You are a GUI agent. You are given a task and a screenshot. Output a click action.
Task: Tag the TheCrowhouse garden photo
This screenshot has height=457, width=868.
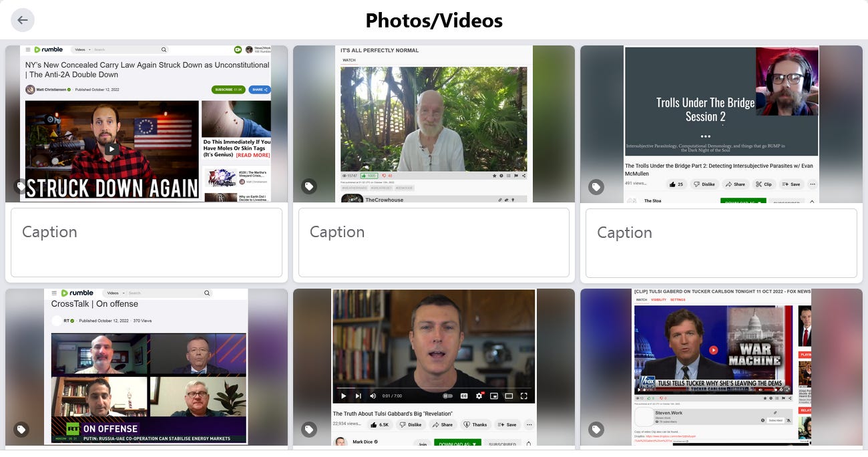pyautogui.click(x=308, y=186)
